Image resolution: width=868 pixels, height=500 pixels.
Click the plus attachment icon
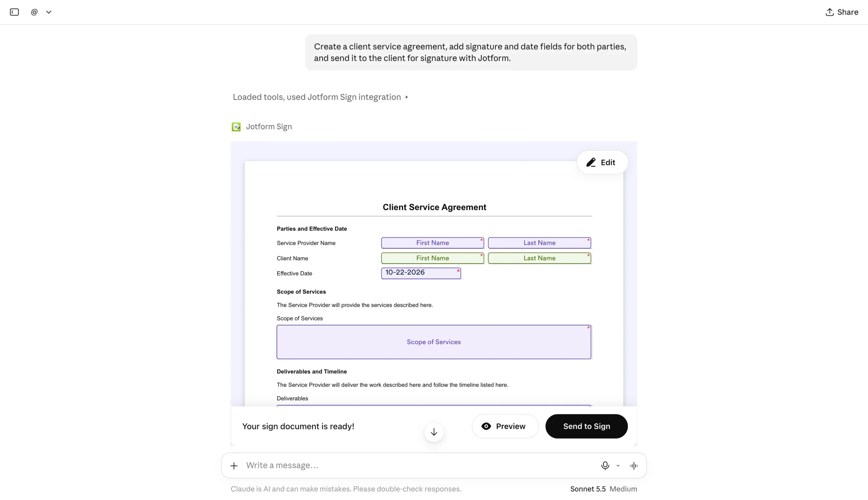[x=234, y=466]
